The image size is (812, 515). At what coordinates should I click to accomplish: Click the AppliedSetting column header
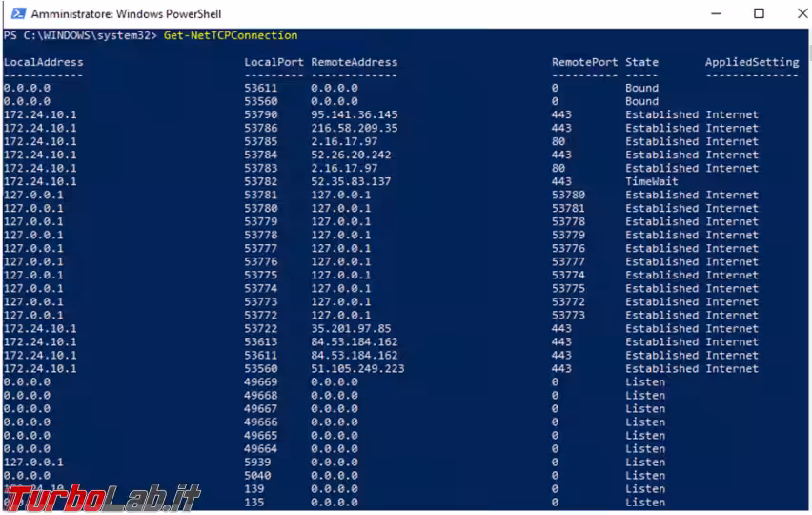(x=752, y=62)
